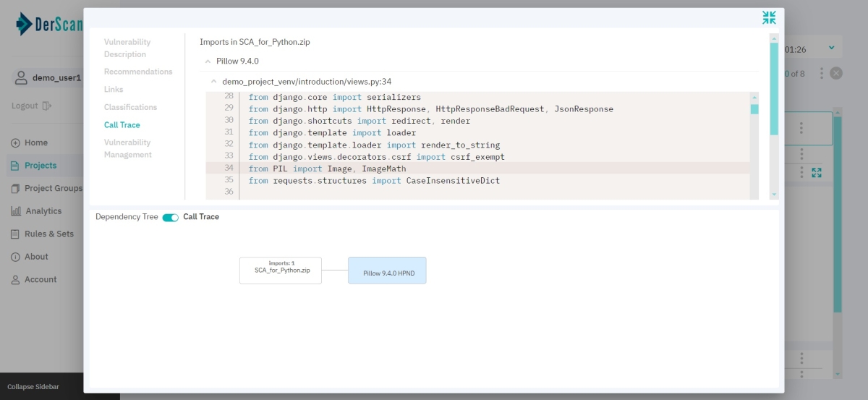Click the fullscreen expand icon at right

click(x=817, y=173)
